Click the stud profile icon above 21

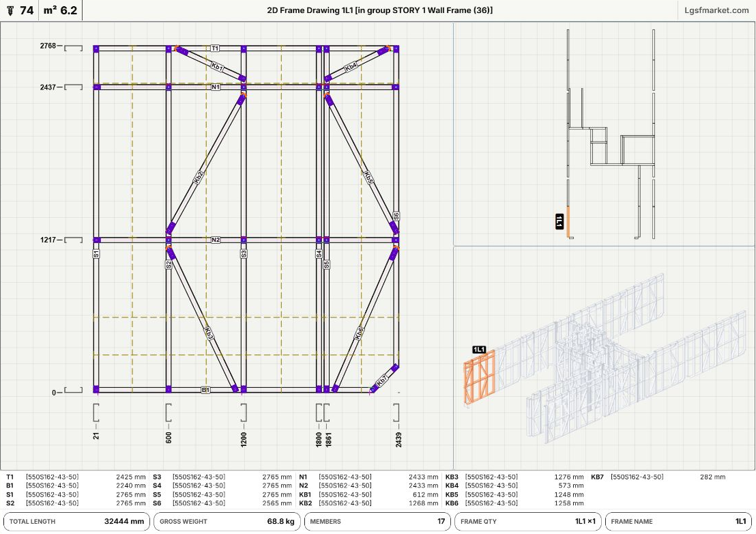(96, 412)
